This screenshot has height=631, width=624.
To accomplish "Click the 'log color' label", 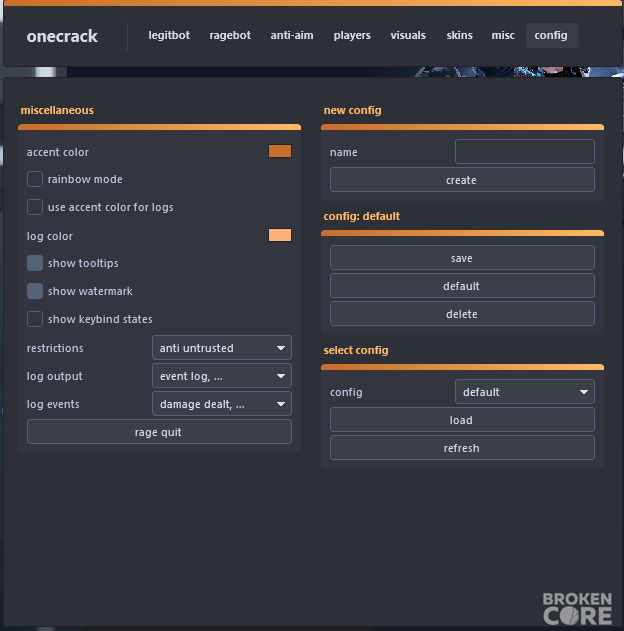I will click(49, 236).
